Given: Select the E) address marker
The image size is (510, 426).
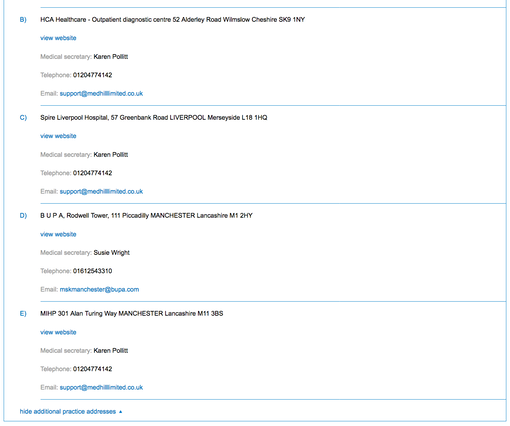Looking at the screenshot, I should [x=23, y=314].
